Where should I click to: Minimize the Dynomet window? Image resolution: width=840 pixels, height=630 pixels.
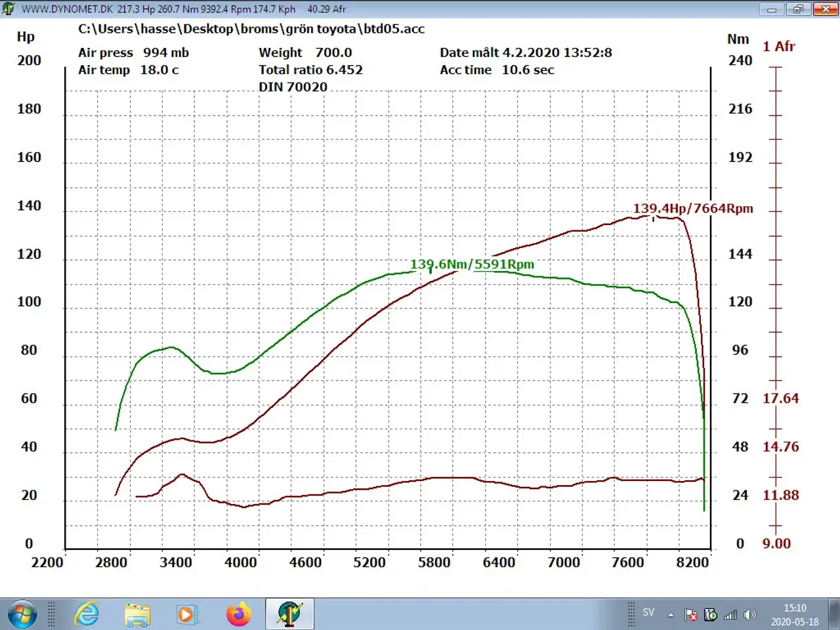pos(772,9)
